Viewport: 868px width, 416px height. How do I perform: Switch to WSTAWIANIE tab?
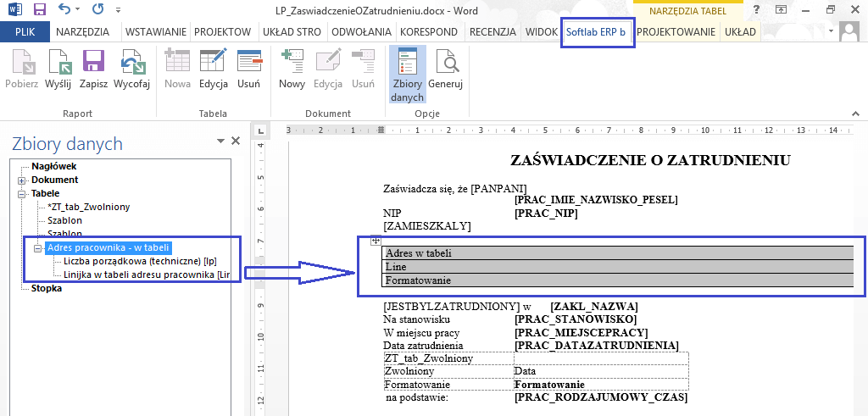point(156,32)
